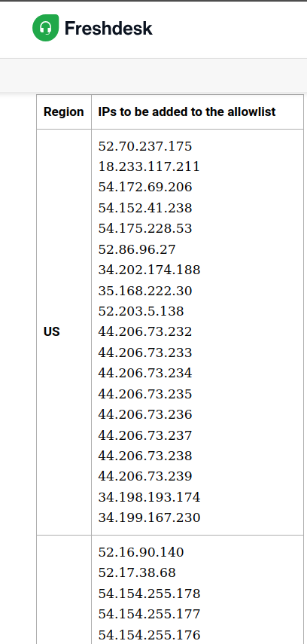Click IP address 35.168.222.30
The width and height of the screenshot is (307, 644).
pyautogui.click(x=145, y=291)
